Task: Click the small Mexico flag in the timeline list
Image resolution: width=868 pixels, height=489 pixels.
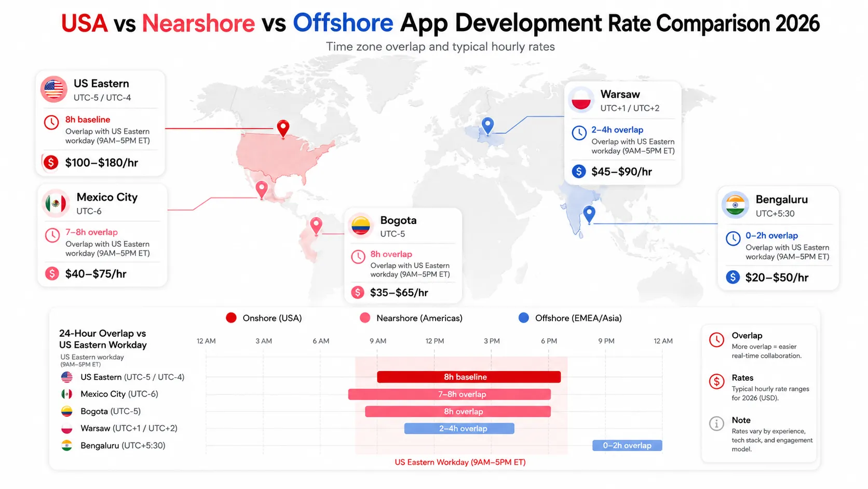Action: 67,394
